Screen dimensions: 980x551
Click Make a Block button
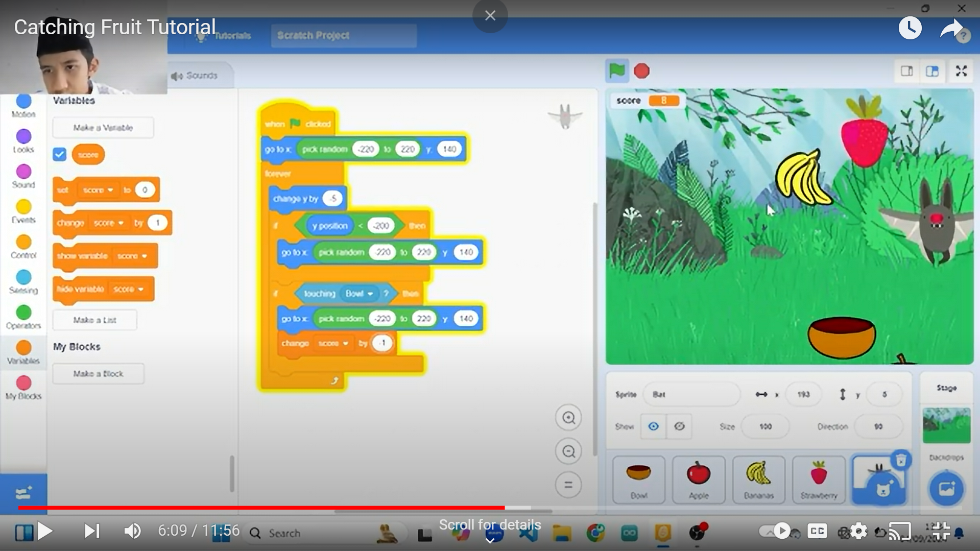coord(98,374)
